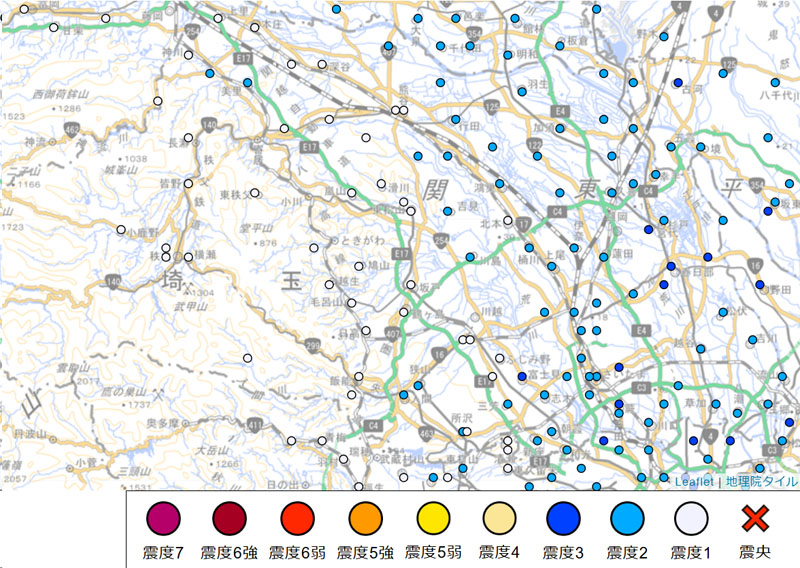Click the 震度3 dark blue legend swatch

(563, 518)
